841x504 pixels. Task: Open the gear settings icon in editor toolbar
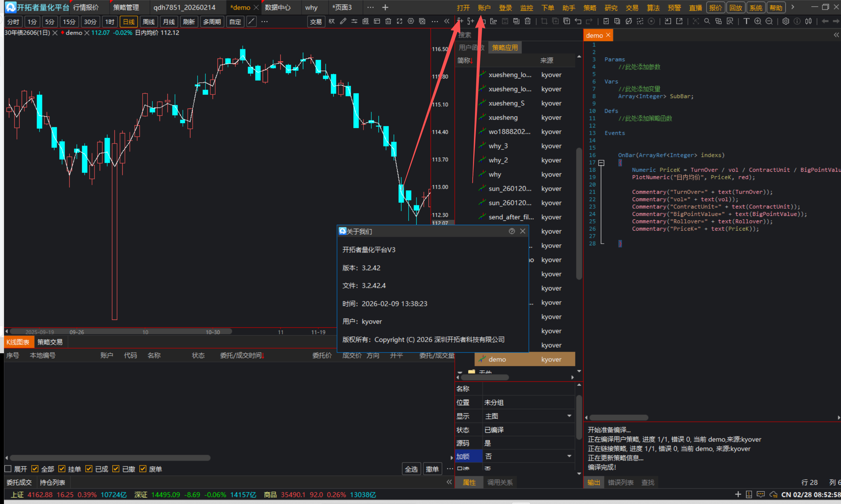(786, 21)
